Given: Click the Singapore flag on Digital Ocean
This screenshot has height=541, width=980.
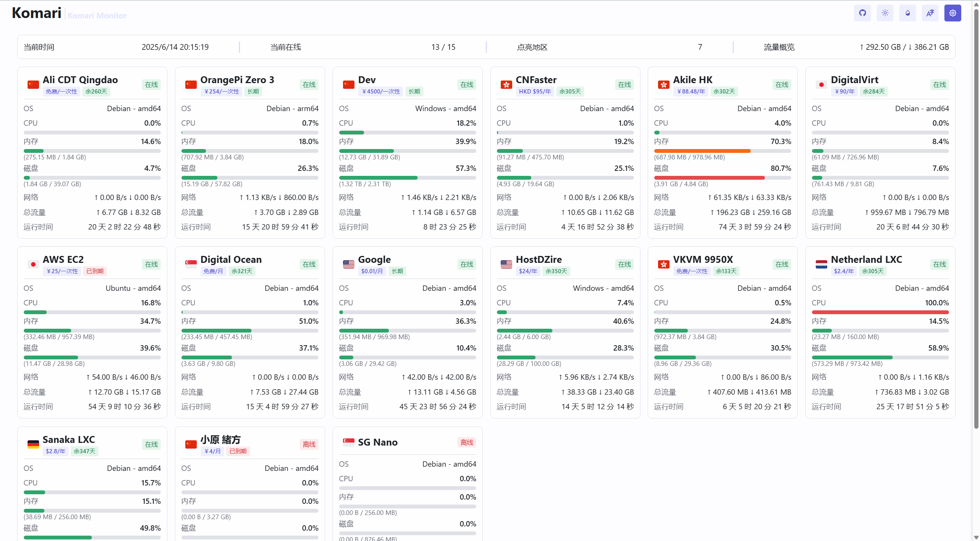Looking at the screenshot, I should (x=191, y=264).
